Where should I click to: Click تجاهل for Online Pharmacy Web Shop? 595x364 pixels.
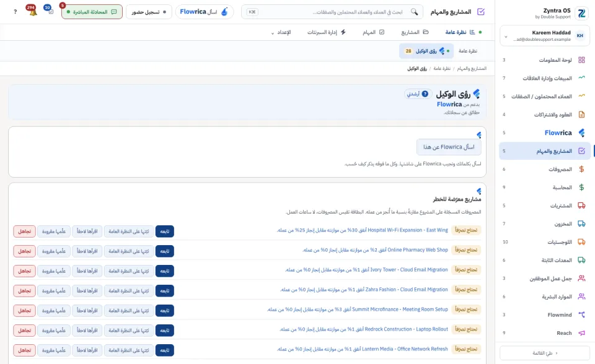click(x=24, y=251)
